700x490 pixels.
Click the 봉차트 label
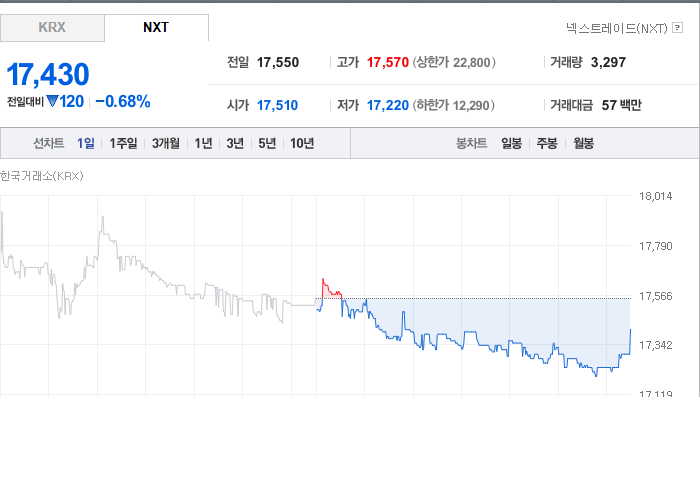[x=471, y=143]
